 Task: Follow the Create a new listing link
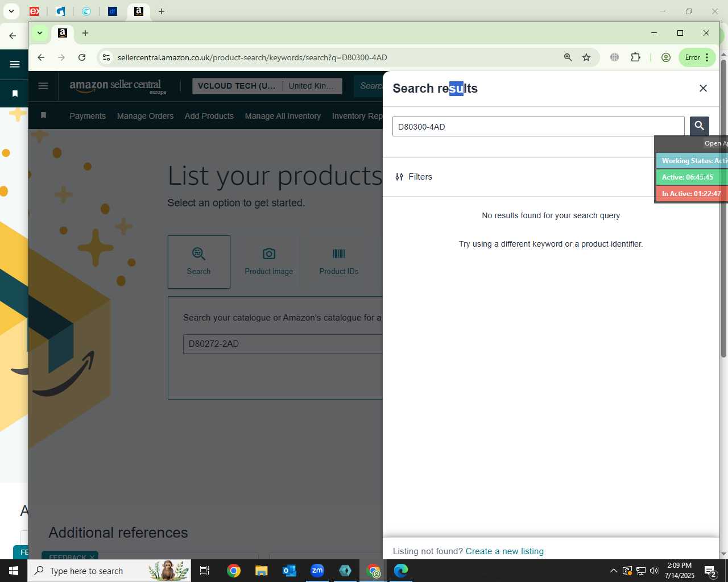pyautogui.click(x=504, y=551)
